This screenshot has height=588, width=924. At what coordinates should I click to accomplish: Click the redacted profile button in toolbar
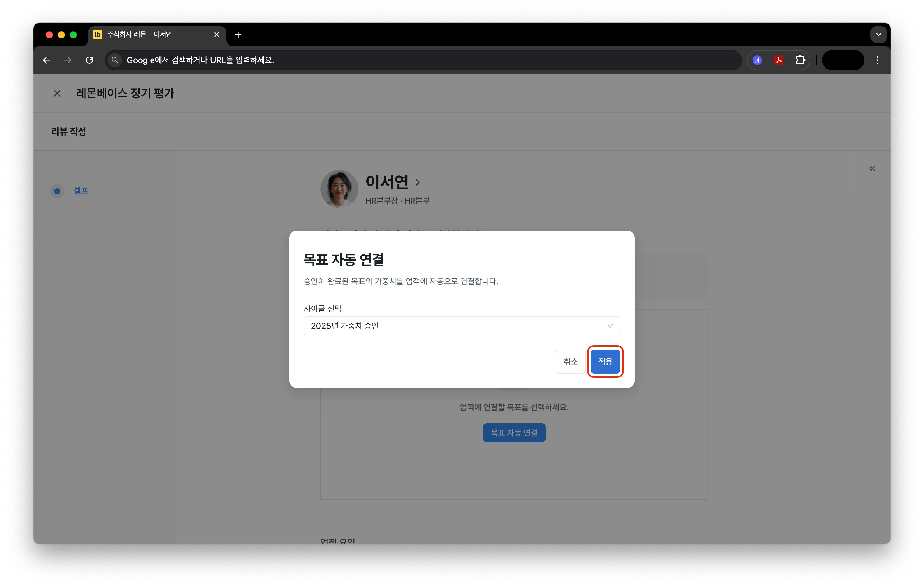(x=843, y=60)
